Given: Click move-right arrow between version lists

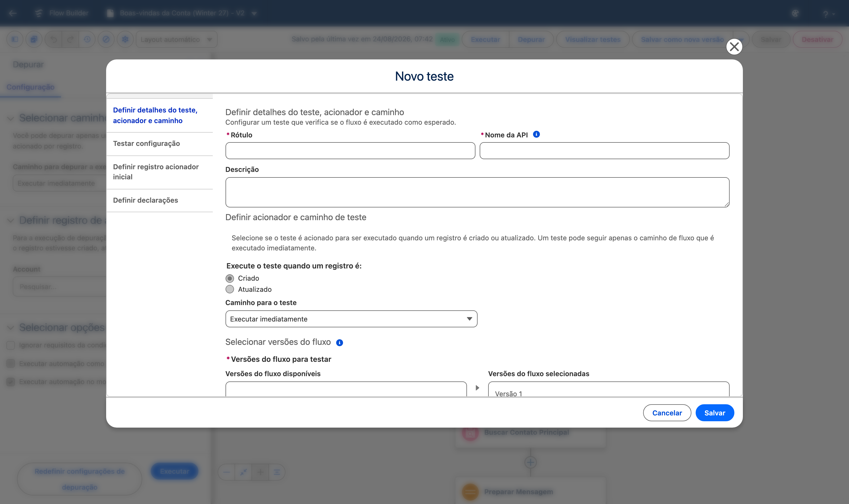Looking at the screenshot, I should click(x=478, y=388).
